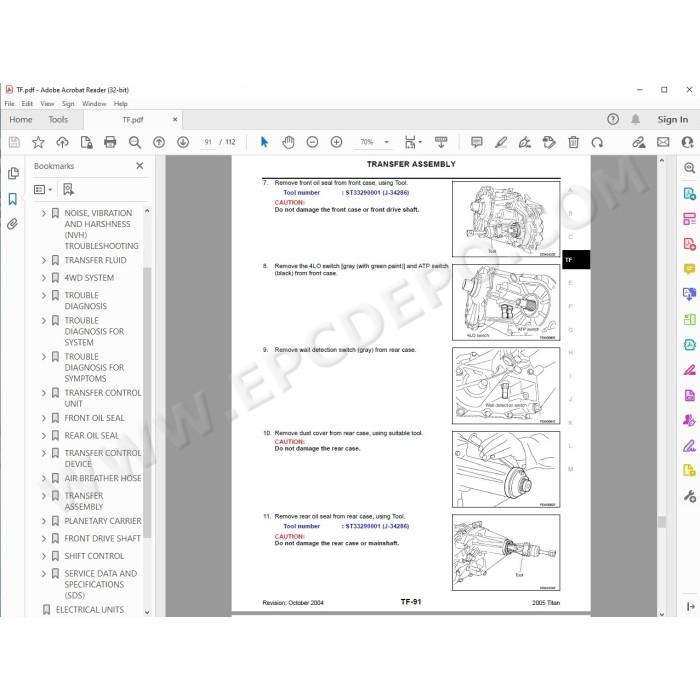Switch to the Home tab
700x700 pixels.
pos(21,120)
